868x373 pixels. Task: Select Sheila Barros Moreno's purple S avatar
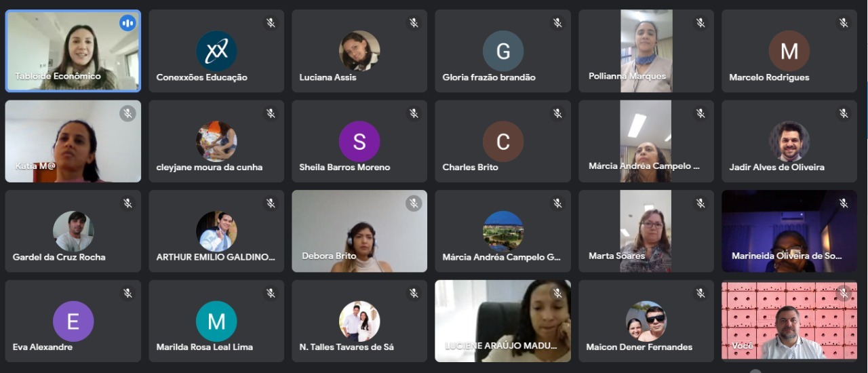[359, 141]
